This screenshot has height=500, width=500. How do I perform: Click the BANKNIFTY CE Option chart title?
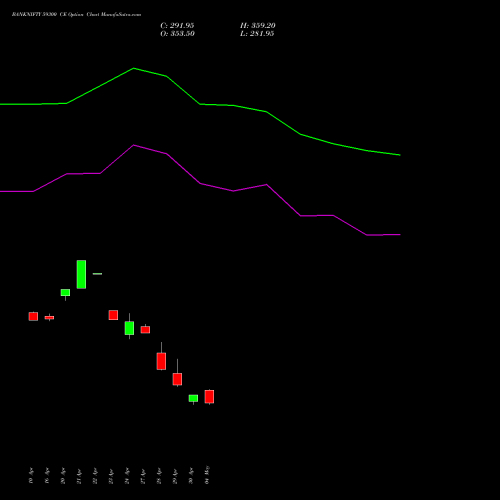(x=76, y=15)
